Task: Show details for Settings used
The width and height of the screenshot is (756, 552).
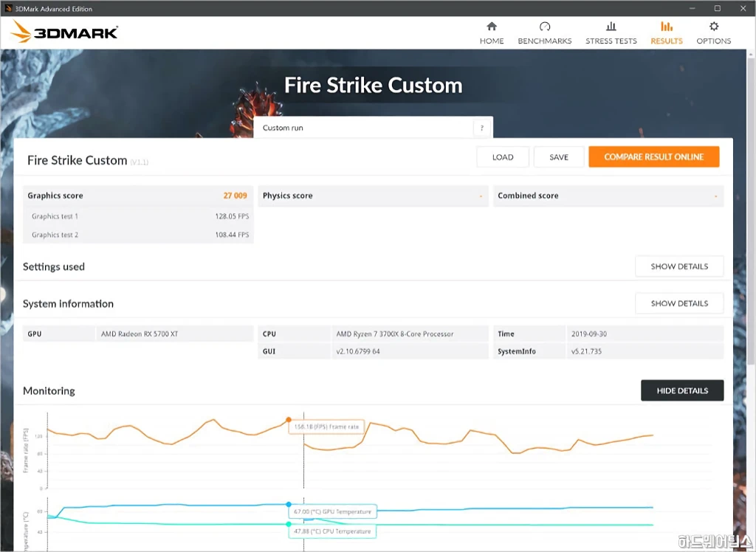Action: 679,266
